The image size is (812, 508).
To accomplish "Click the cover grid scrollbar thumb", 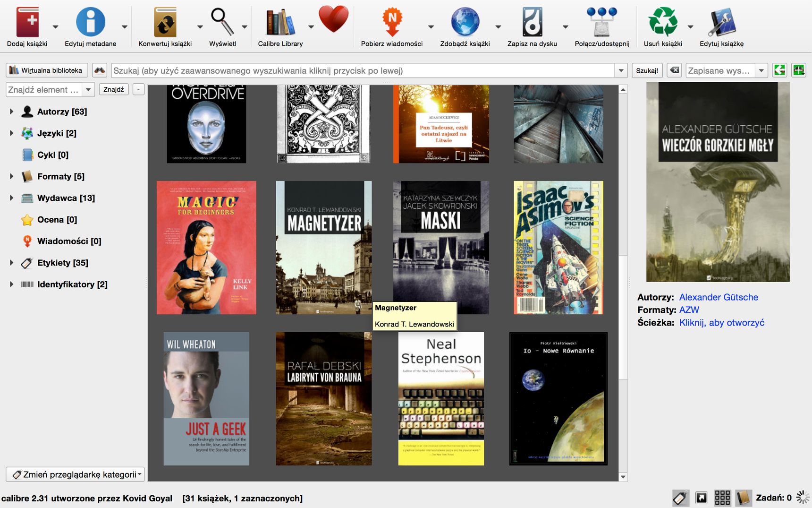I will 623,317.
